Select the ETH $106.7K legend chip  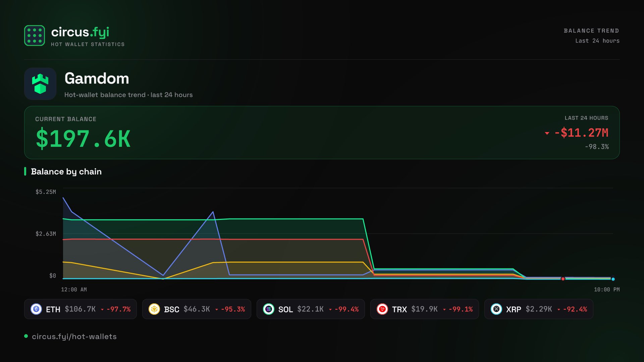click(x=80, y=309)
